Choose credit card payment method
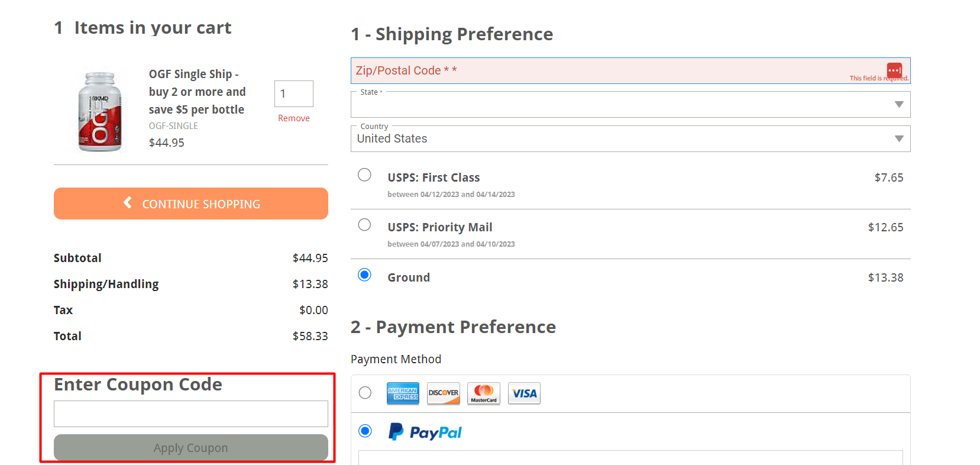The width and height of the screenshot is (980, 465). 365,393
